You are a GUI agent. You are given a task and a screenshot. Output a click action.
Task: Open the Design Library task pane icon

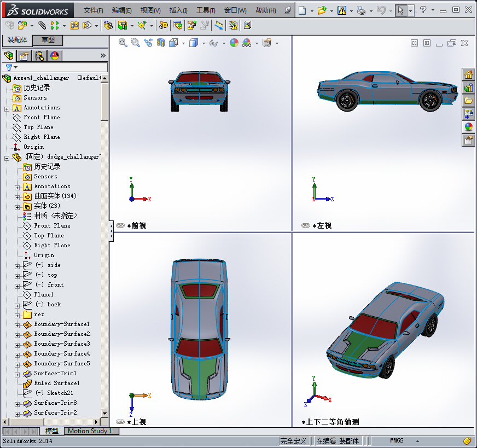pos(468,88)
